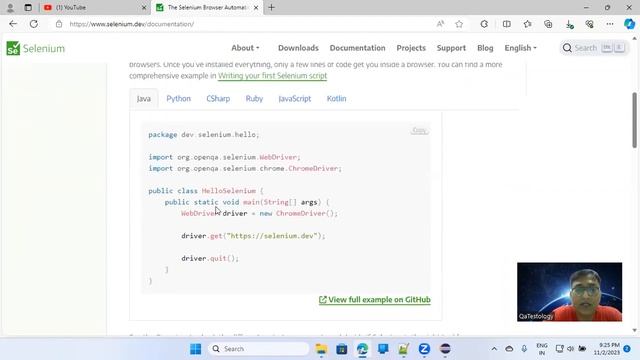Image resolution: width=640 pixels, height=360 pixels.
Task: Open Zoom from taskbar
Action: pyautogui.click(x=424, y=349)
